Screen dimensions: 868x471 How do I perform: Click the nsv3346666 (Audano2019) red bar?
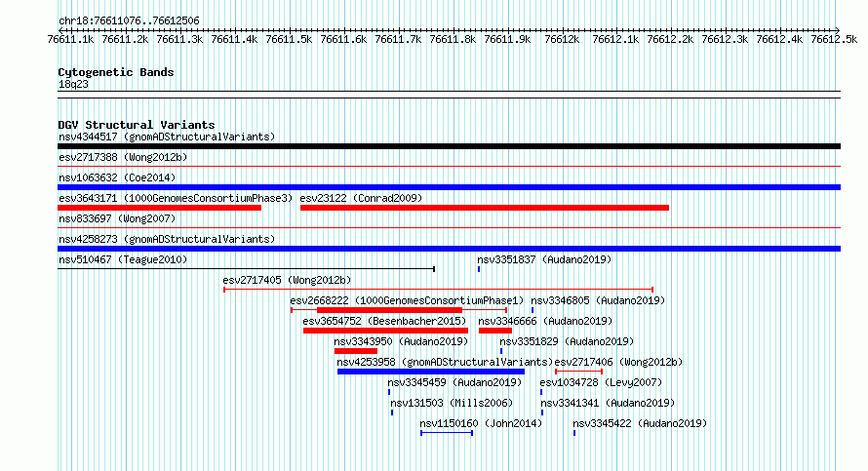pos(494,331)
